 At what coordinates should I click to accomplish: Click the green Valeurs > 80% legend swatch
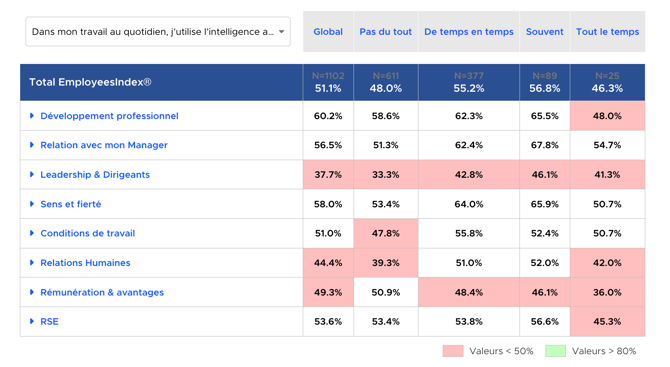(555, 351)
